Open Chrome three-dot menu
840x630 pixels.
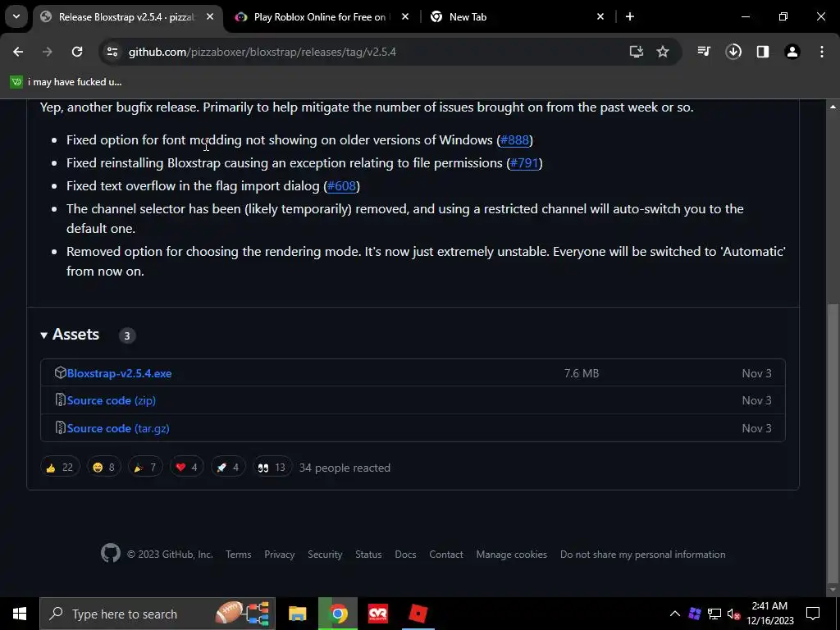[x=822, y=52]
